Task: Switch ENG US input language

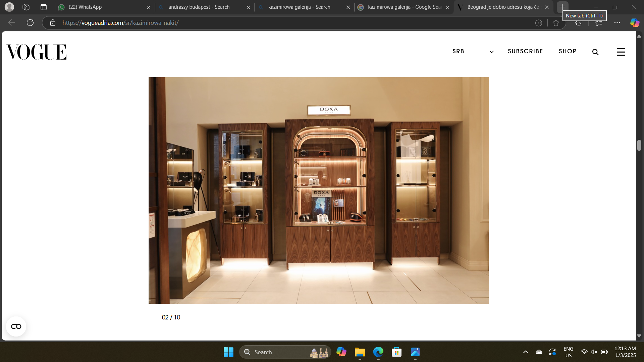Action: click(x=569, y=352)
